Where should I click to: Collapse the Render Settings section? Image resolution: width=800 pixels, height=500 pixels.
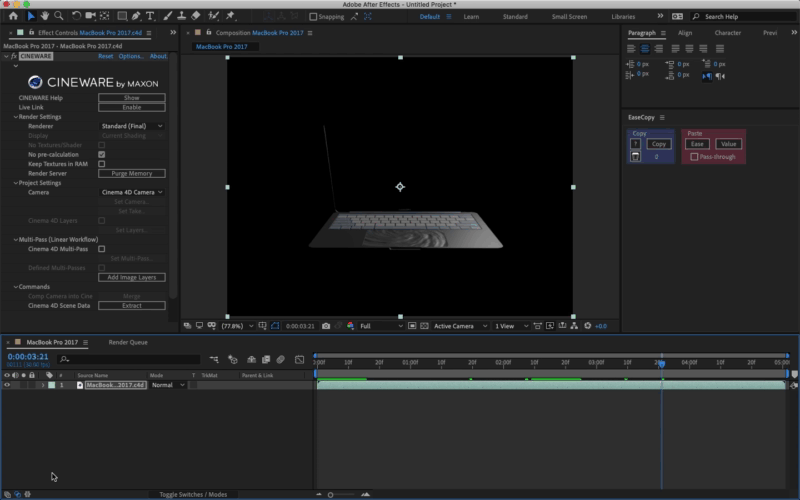16,117
